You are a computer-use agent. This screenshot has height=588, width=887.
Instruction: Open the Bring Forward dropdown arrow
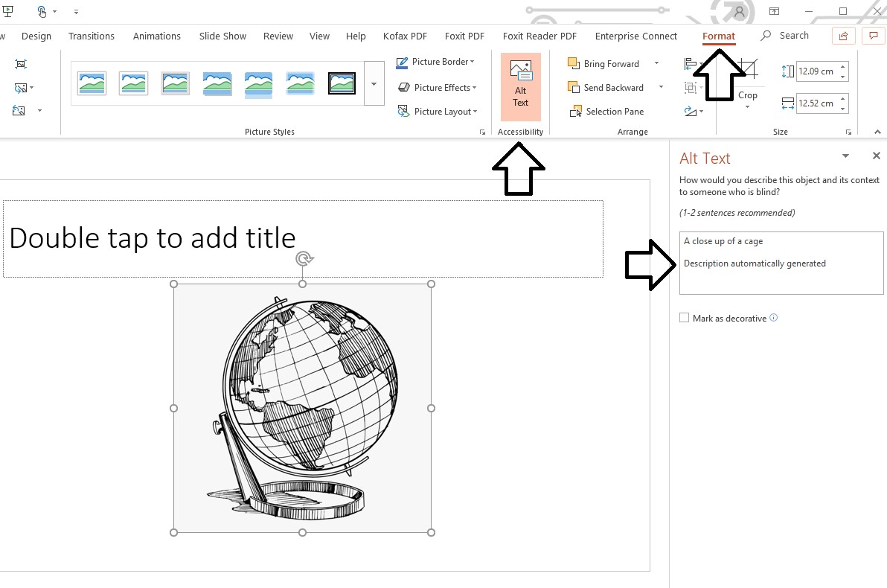(656, 63)
